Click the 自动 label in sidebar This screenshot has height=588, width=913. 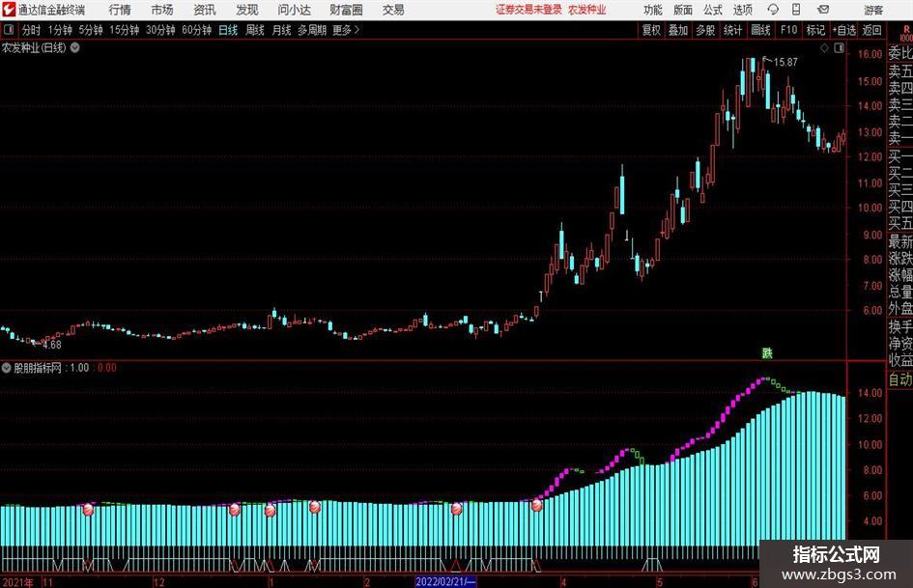click(899, 379)
